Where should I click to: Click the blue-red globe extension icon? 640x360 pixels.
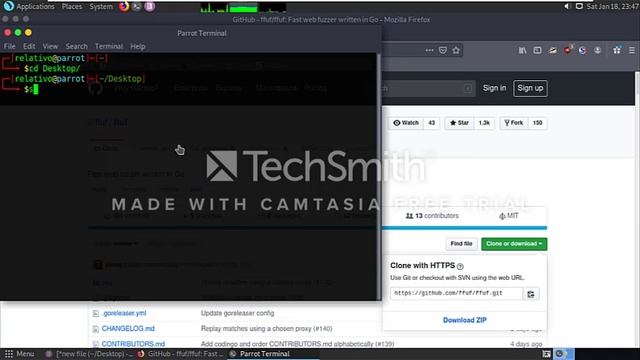pyautogui.click(x=582, y=50)
